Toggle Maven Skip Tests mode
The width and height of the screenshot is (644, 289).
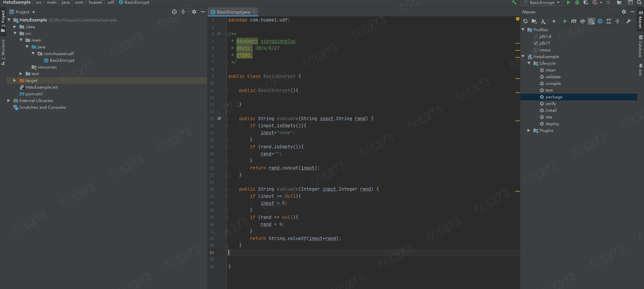point(600,21)
